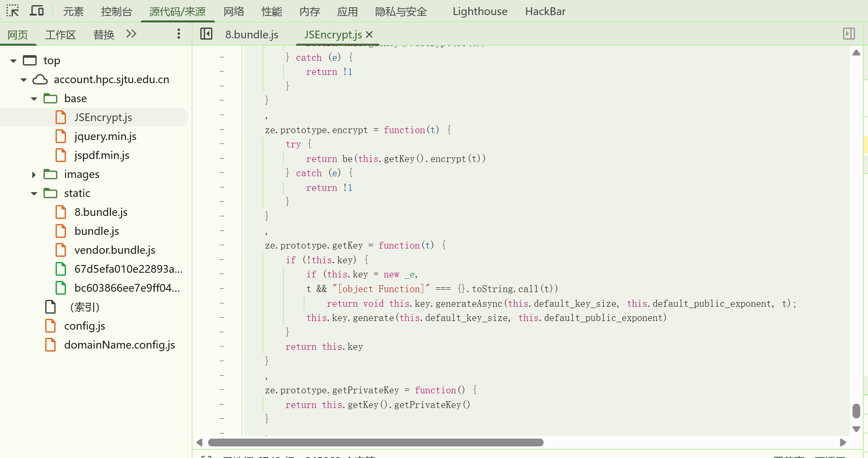Activate the inspect element picker icon
Image resolution: width=868 pixels, height=458 pixels.
[12, 11]
